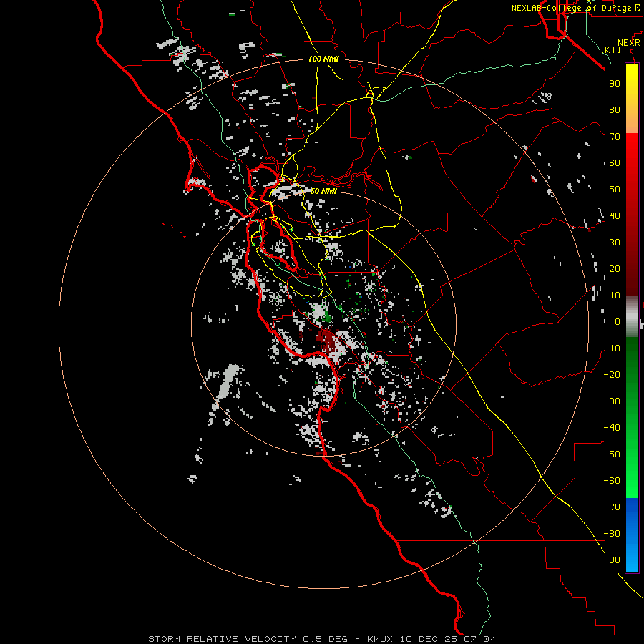Click the 0 value on the color scale

618,321
